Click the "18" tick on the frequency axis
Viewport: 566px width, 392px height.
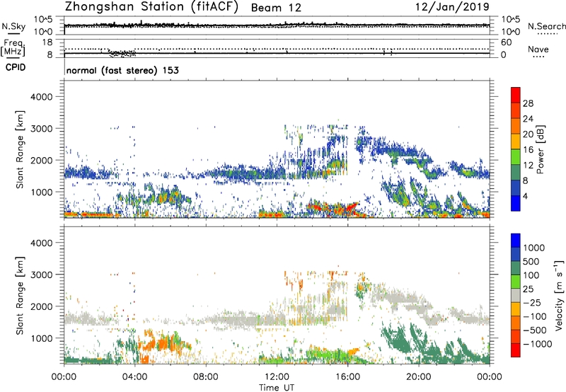47,42
